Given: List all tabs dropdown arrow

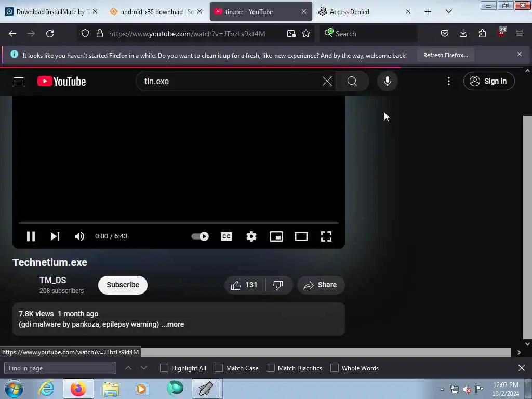Looking at the screenshot, I should coord(448,12).
